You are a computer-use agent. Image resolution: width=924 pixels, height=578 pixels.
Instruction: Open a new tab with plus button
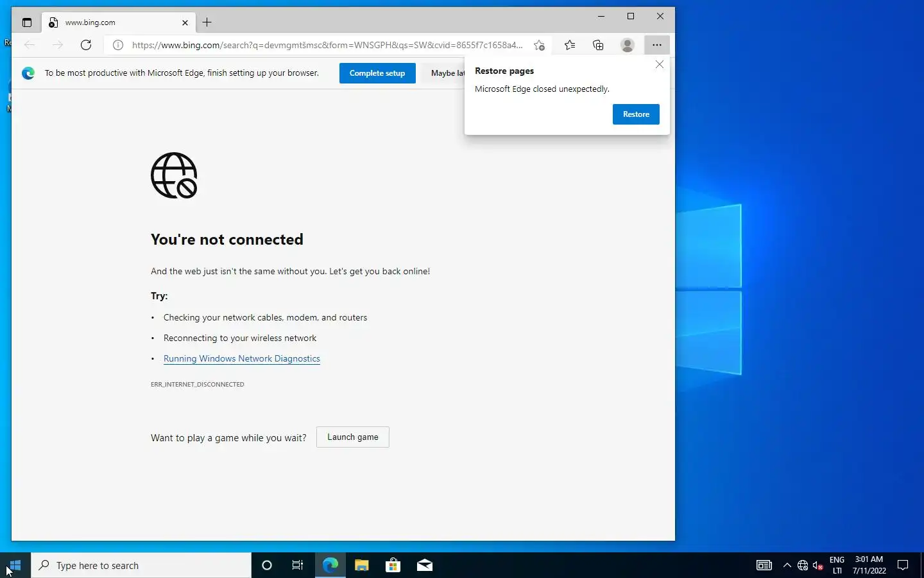tap(207, 22)
